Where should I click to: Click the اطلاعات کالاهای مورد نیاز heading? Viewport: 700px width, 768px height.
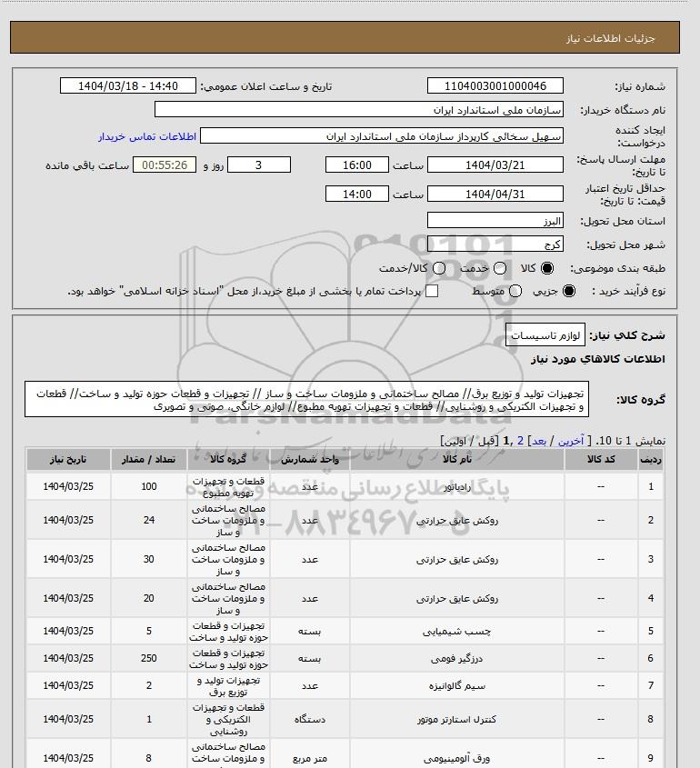(597, 359)
